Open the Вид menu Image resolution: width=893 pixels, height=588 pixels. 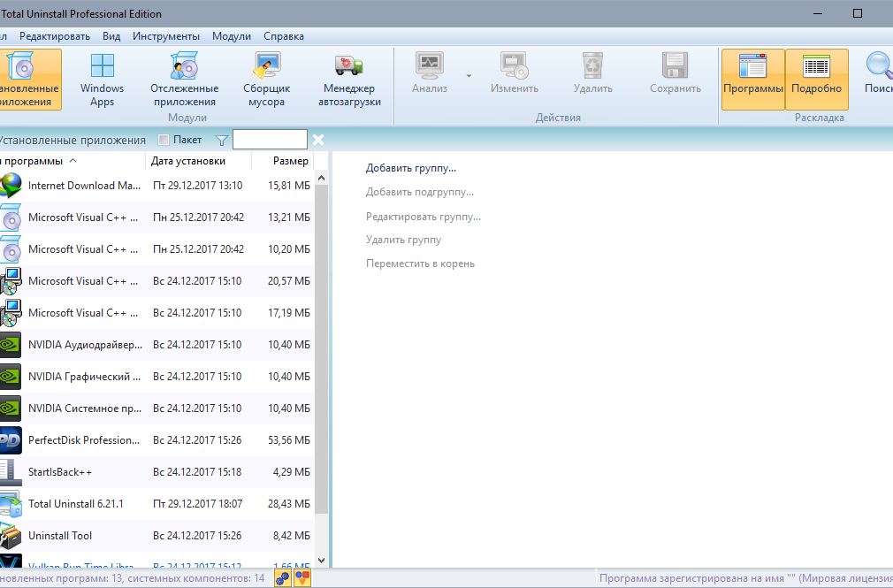point(111,36)
